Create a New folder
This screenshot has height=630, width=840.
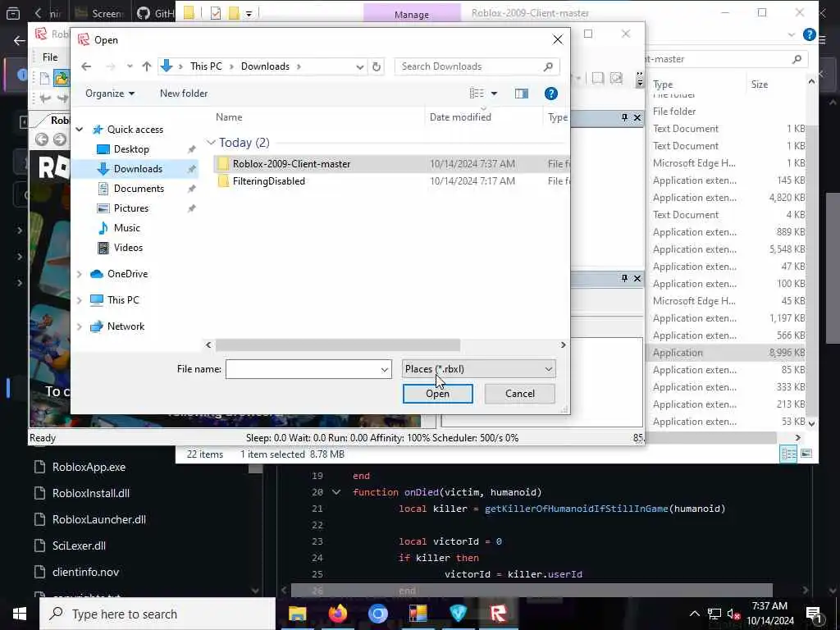tap(183, 94)
